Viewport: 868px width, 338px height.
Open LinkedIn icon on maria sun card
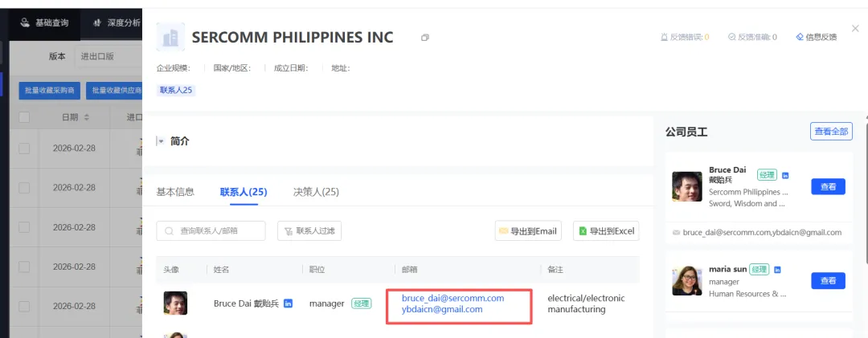coord(777,270)
